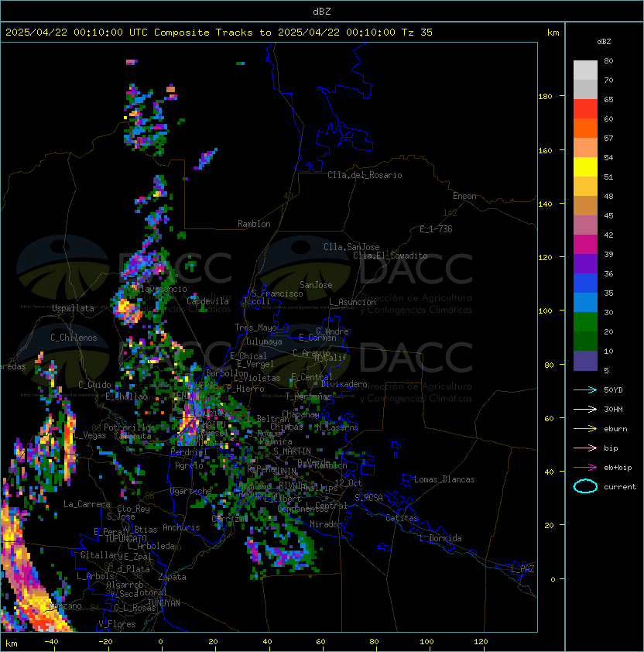The height and width of the screenshot is (652, 644).
Task: Select the 60 dBZ orange color swatch
Action: (x=585, y=128)
